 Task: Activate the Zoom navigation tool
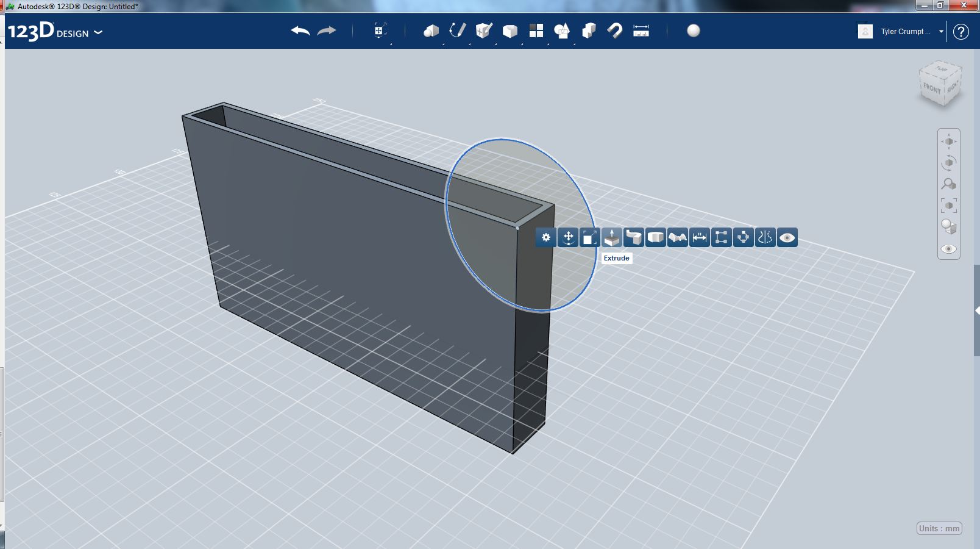[x=949, y=184]
